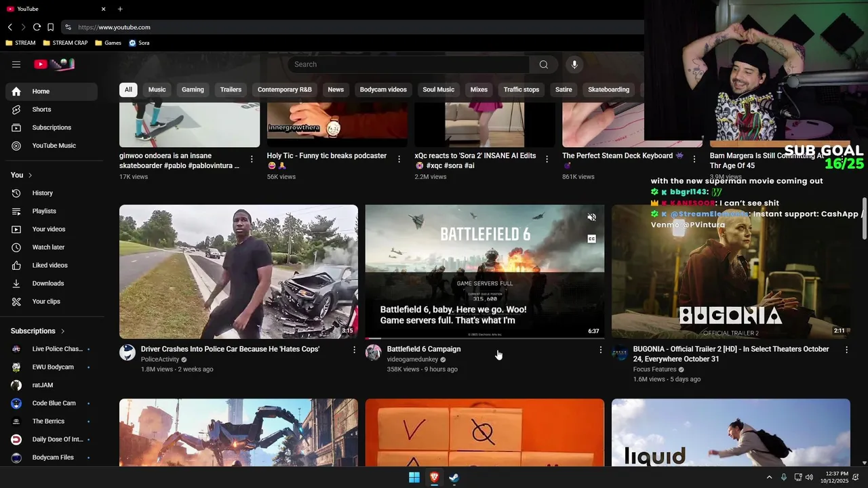The height and width of the screenshot is (488, 868).
Task: Bookmark this page with the bookmark icon
Action: pyautogui.click(x=50, y=27)
